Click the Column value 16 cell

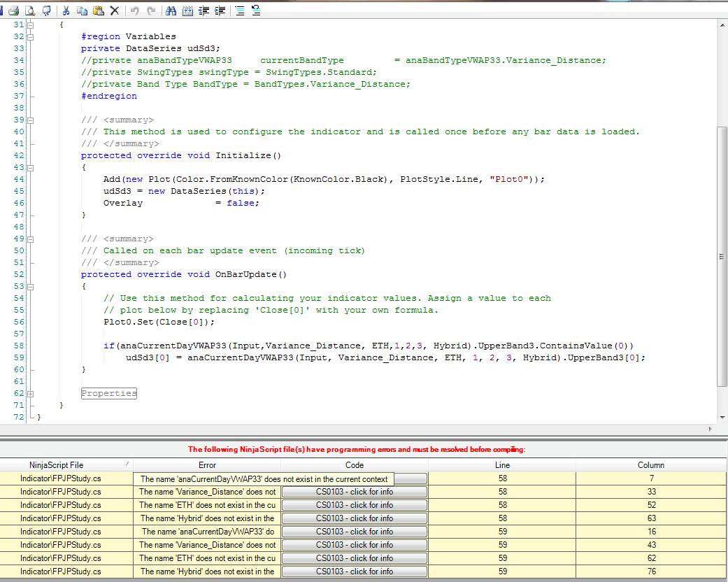pyautogui.click(x=651, y=532)
